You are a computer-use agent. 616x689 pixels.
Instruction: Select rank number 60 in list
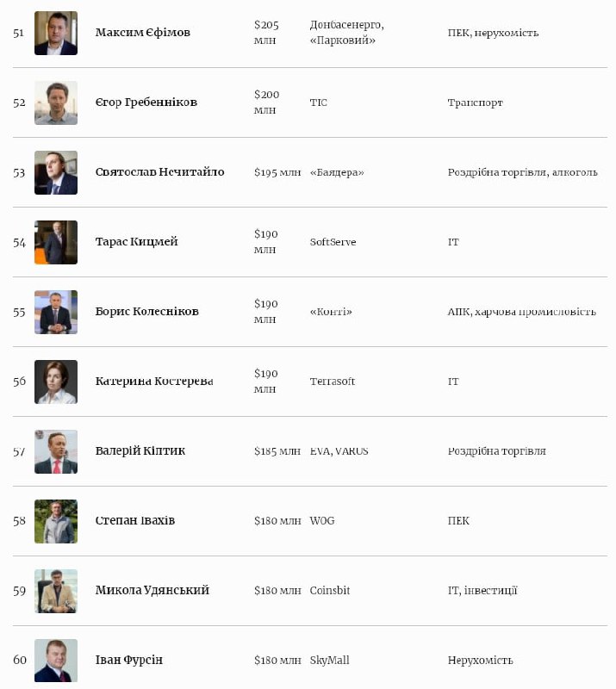pyautogui.click(x=19, y=660)
